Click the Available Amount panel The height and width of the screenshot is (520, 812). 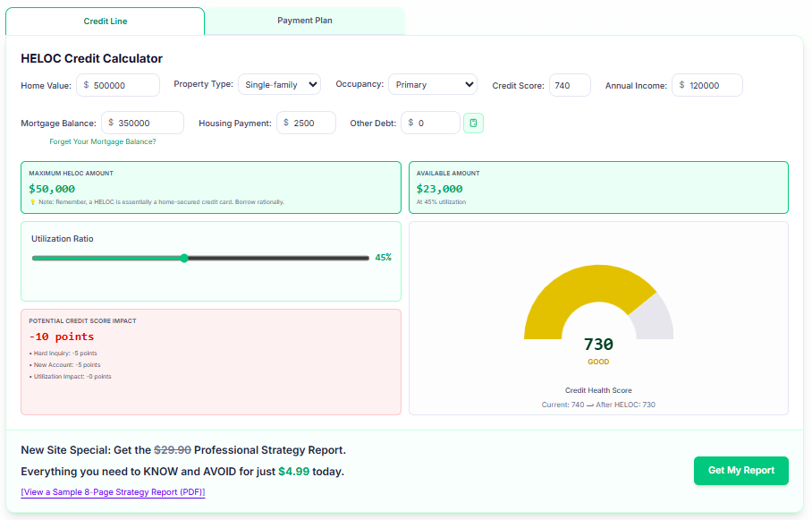pyautogui.click(x=597, y=187)
